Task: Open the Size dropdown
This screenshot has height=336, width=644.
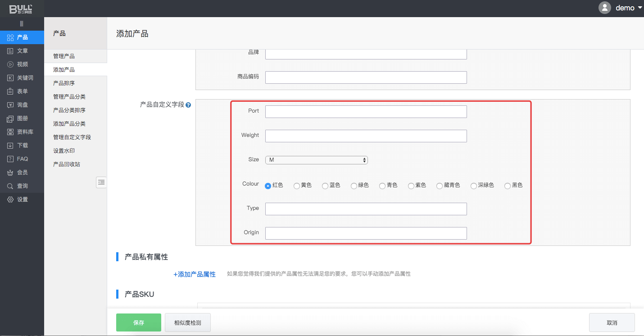Action: click(x=316, y=160)
